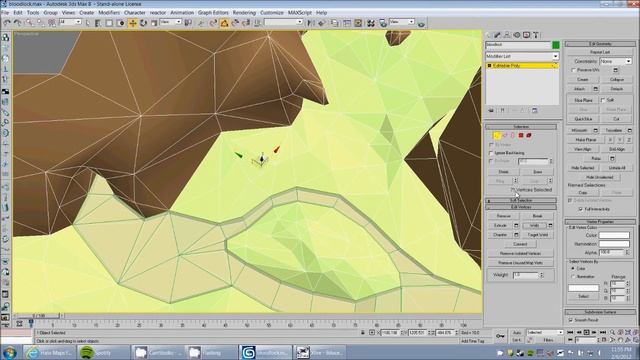Collapse the Edit Vertices rollout header
640x360 pixels.
pos(521,207)
